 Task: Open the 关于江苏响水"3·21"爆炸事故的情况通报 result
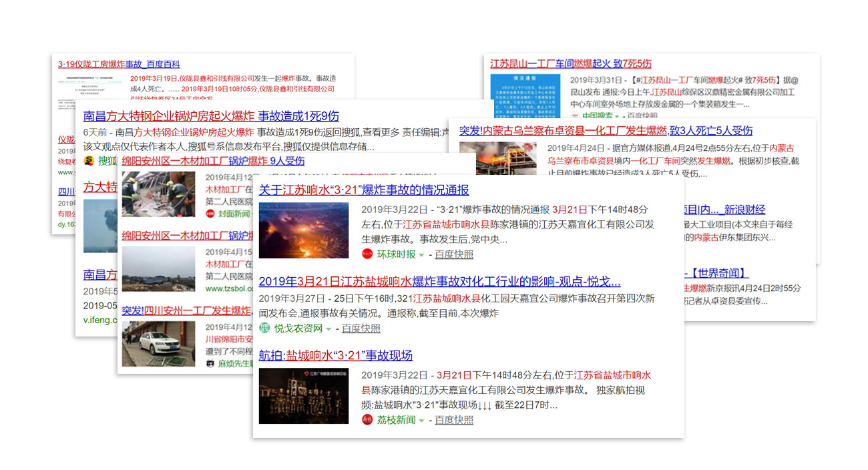364,190
